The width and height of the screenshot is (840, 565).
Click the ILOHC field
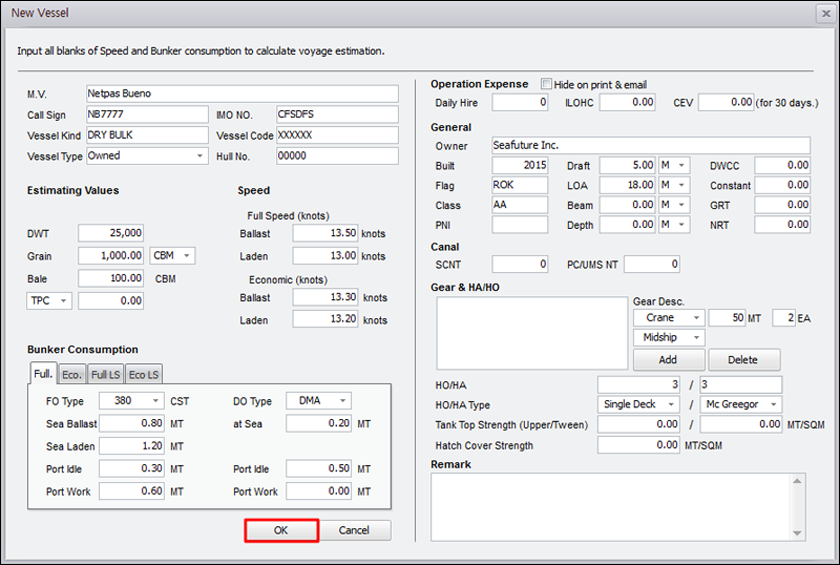click(627, 102)
